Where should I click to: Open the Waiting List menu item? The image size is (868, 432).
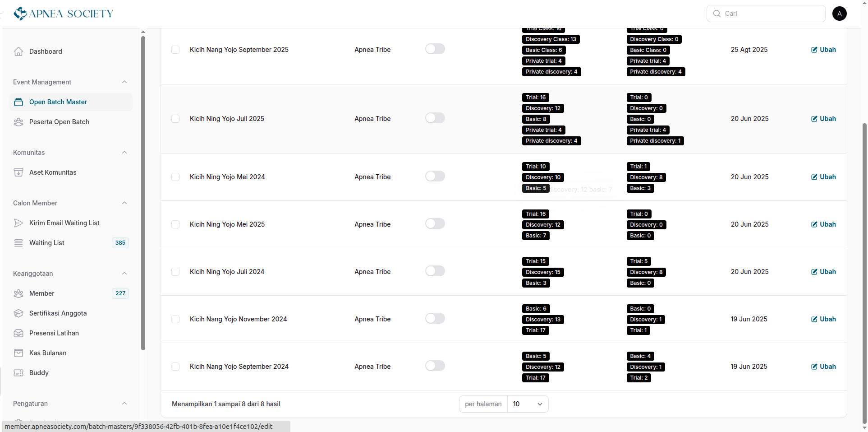[47, 243]
